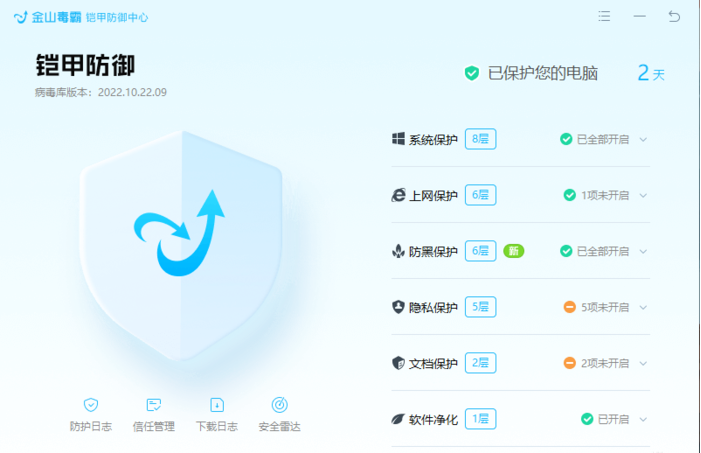Click the green check in 防黑保护 row
701x453 pixels.
tap(566, 251)
